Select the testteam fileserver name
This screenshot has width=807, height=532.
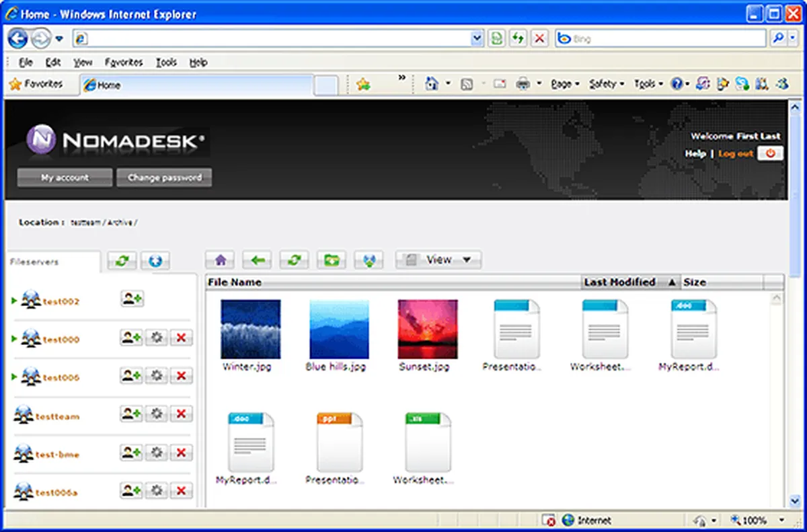[57, 416]
